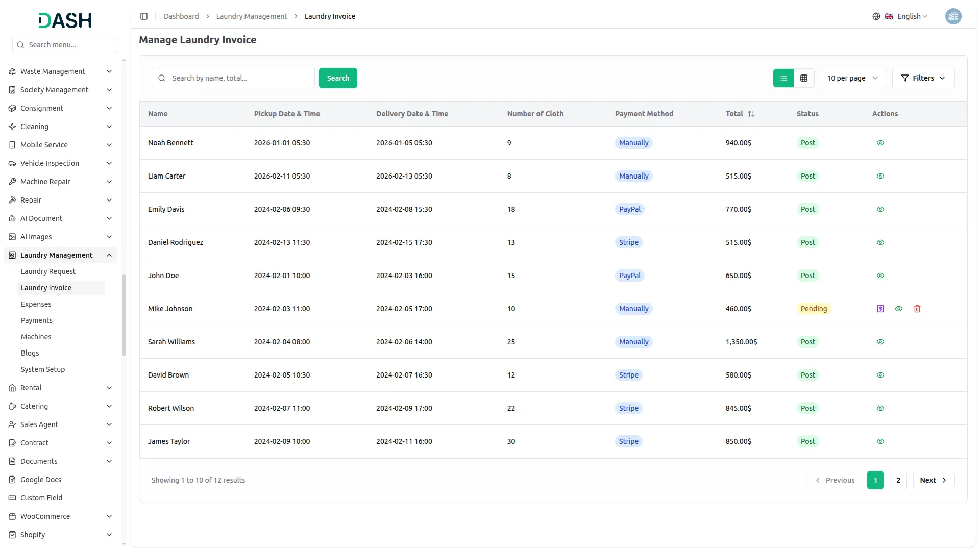Show Mike Johnson's invoice with eye toggle

[899, 309]
